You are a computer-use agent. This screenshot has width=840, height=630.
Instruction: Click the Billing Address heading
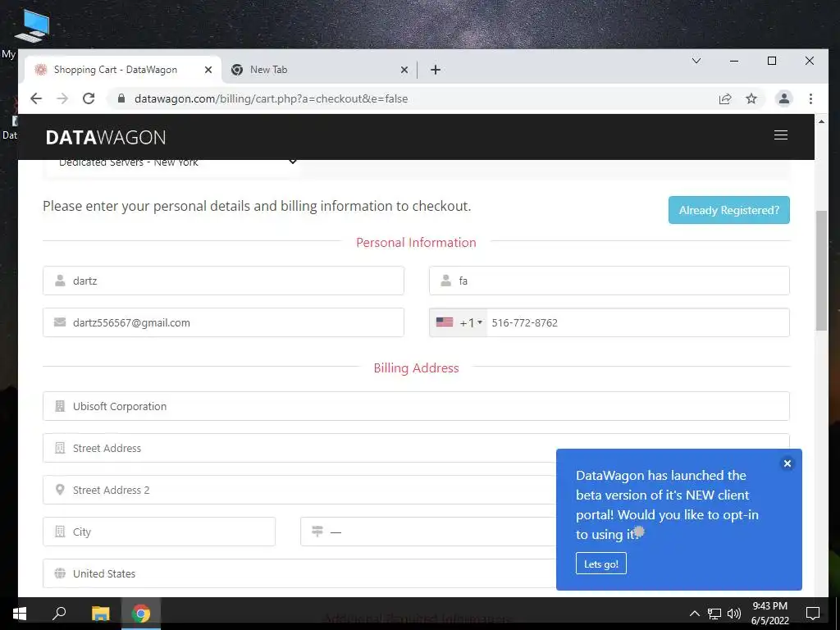[416, 368]
